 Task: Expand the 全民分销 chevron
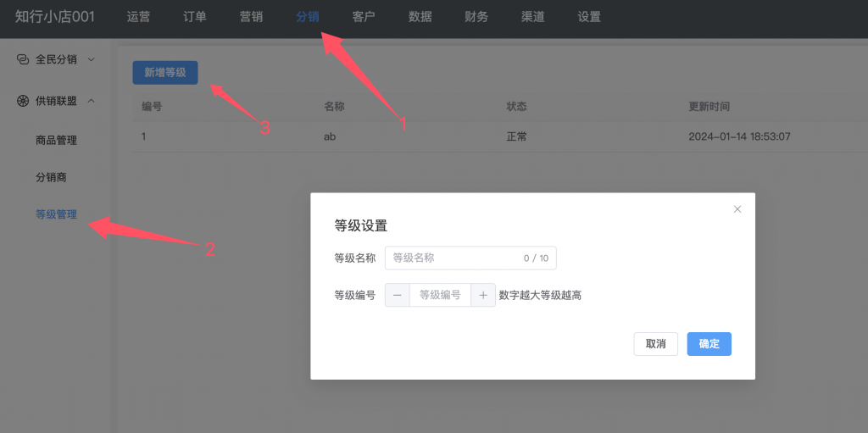pos(92,59)
